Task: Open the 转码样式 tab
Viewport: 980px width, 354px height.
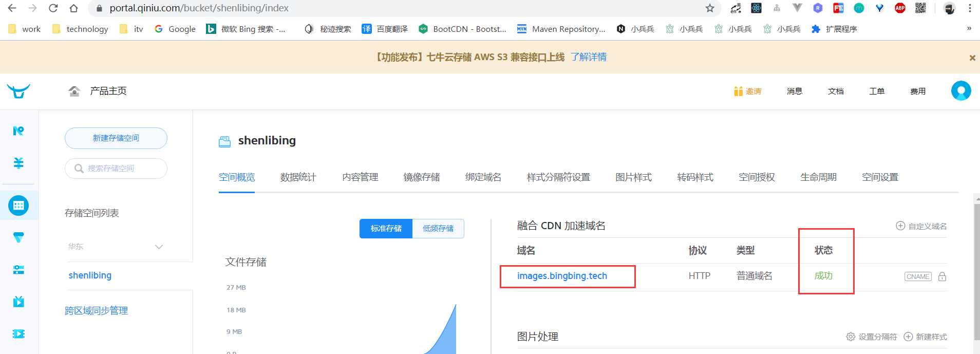Action: click(695, 177)
